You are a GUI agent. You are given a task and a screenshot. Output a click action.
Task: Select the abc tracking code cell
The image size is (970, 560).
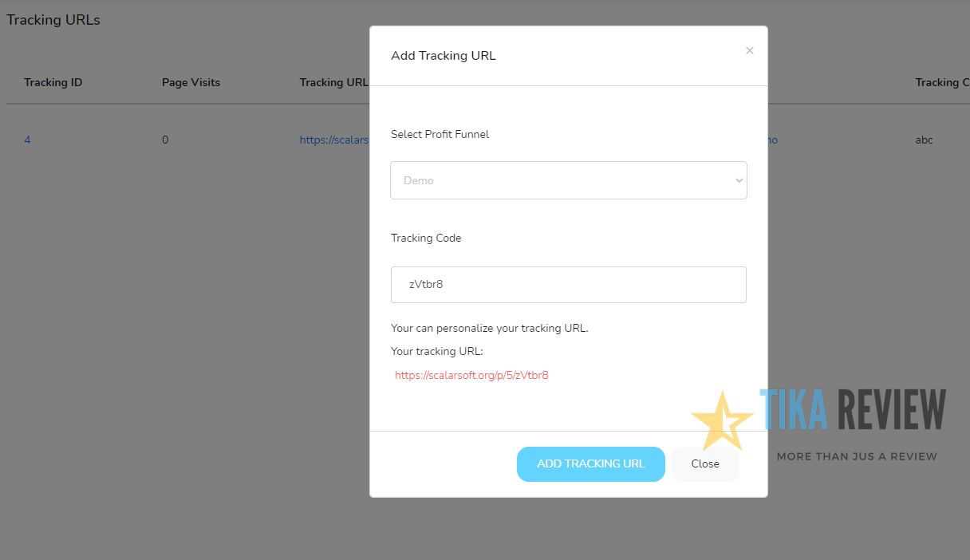(923, 140)
